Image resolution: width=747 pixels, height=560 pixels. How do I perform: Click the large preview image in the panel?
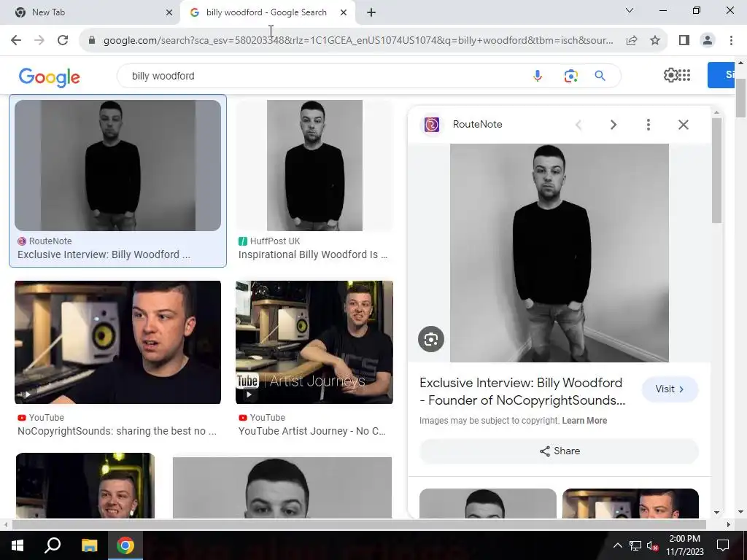560,253
